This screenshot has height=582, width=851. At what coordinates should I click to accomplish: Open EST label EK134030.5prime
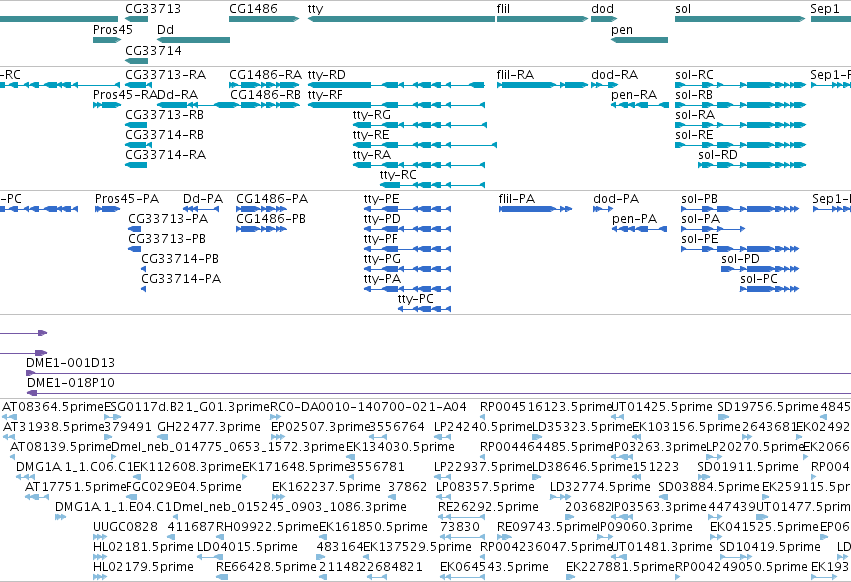(x=401, y=447)
